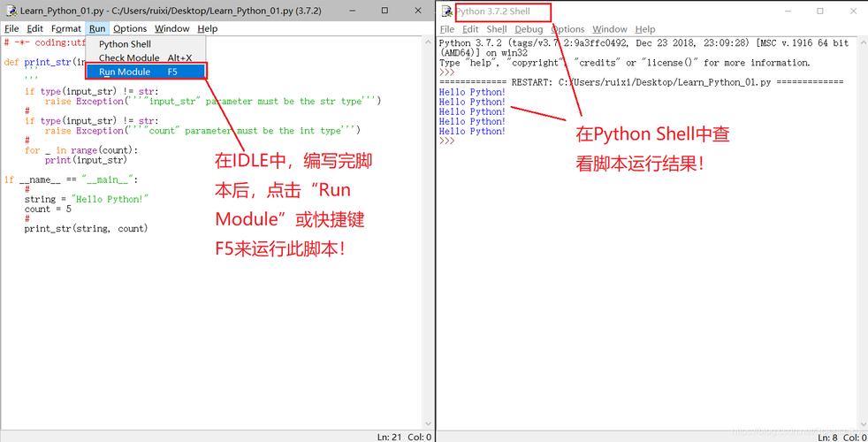Open Options menu in editor window

point(130,29)
